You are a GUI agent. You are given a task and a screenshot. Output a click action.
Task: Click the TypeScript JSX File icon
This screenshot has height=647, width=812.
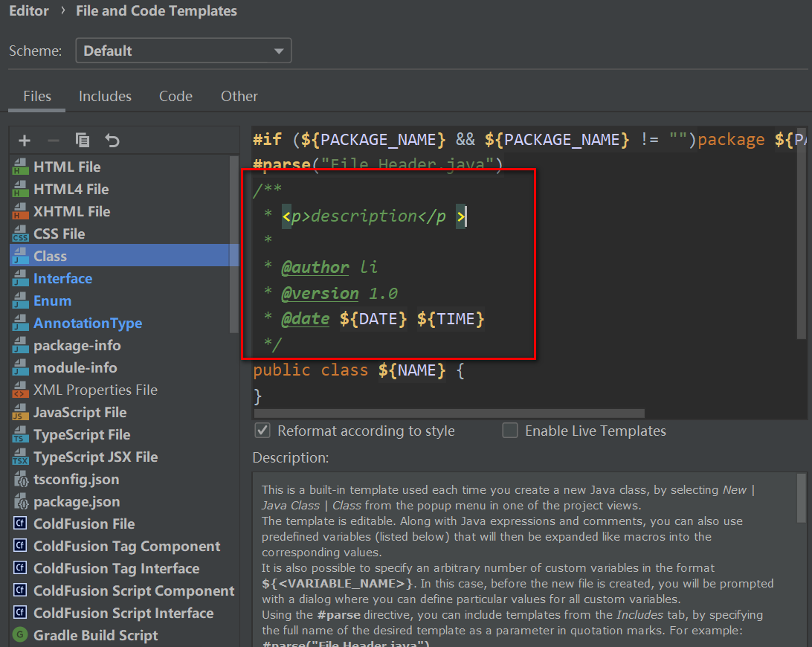(20, 457)
